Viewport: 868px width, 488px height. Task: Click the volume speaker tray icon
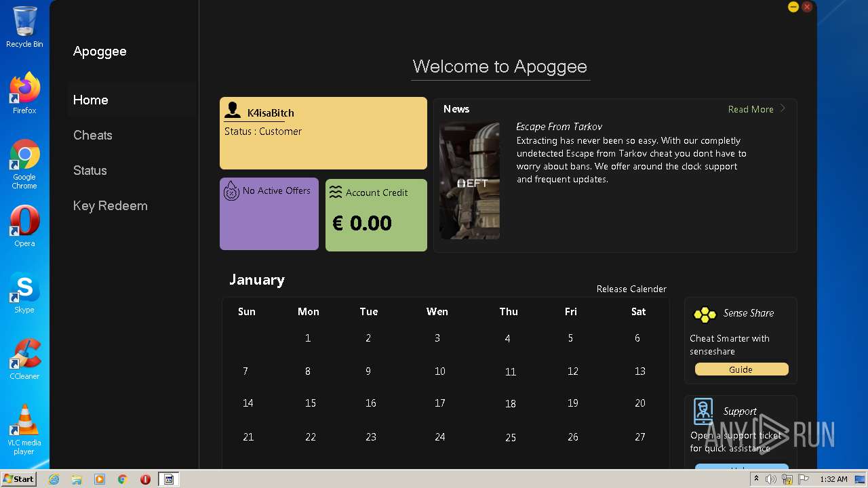[771, 479]
